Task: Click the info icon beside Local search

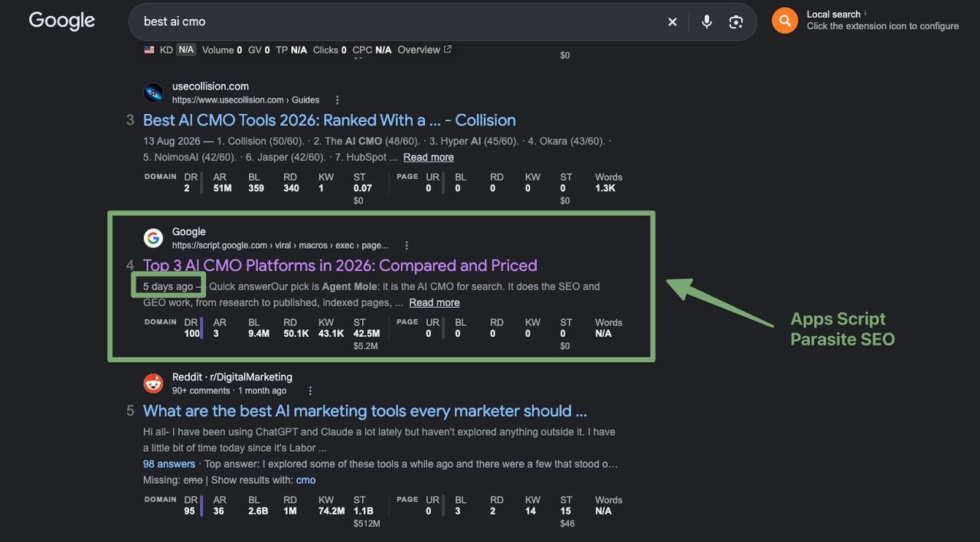Action: click(x=866, y=13)
